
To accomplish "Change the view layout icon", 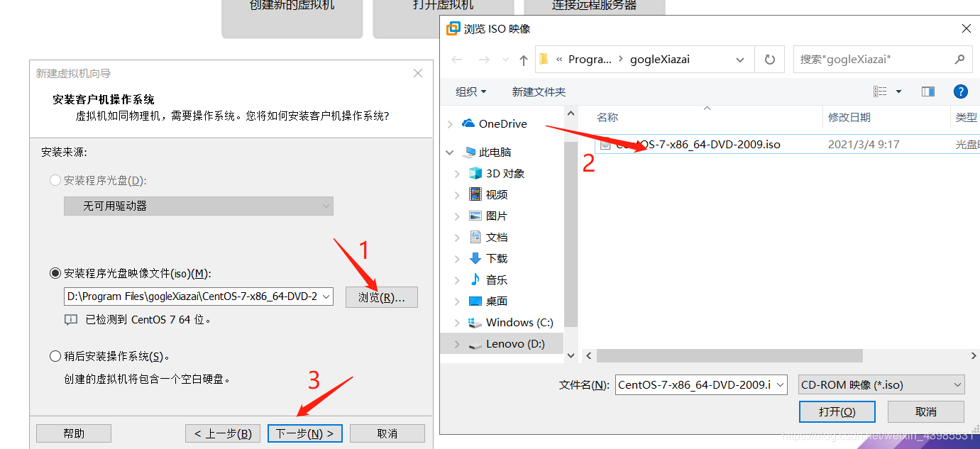I will (x=880, y=92).
